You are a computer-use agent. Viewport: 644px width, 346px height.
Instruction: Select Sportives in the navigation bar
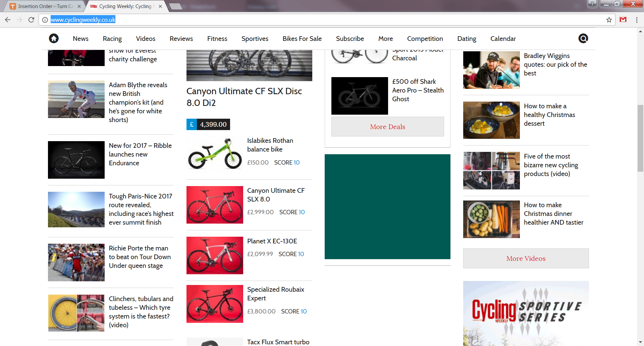click(255, 39)
